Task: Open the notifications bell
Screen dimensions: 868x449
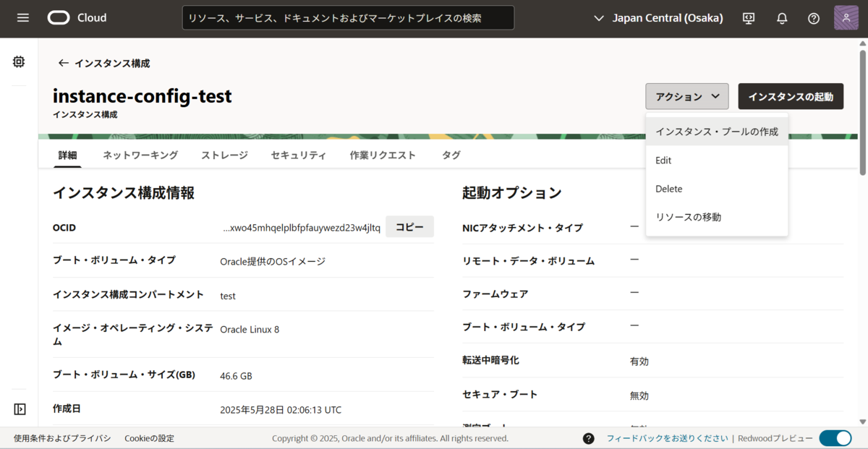Action: point(782,18)
